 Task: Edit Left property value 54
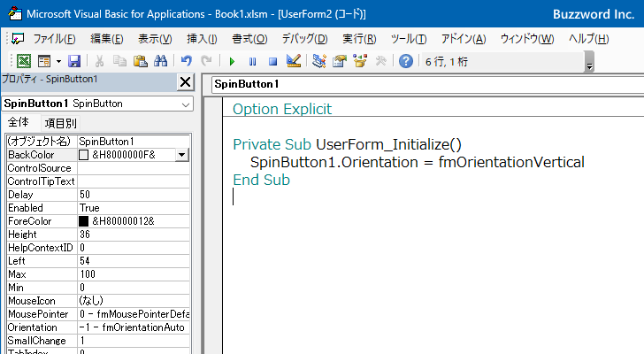pyautogui.click(x=134, y=261)
